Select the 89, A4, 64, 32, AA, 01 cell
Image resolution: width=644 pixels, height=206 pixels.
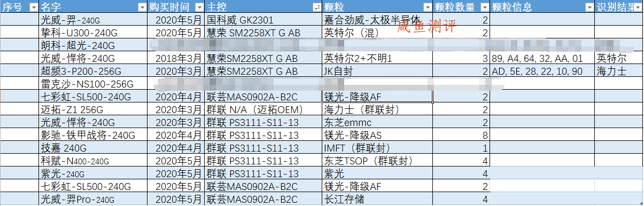tap(542, 58)
